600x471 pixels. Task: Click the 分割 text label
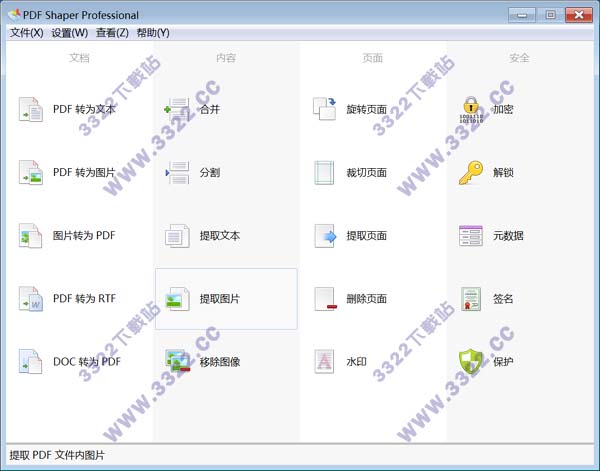210,173
